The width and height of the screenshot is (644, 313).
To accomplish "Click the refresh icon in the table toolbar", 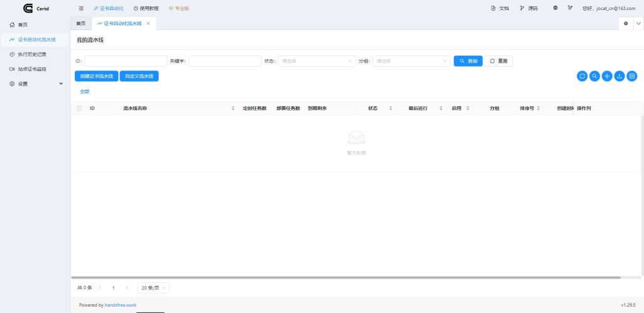I will (582, 76).
